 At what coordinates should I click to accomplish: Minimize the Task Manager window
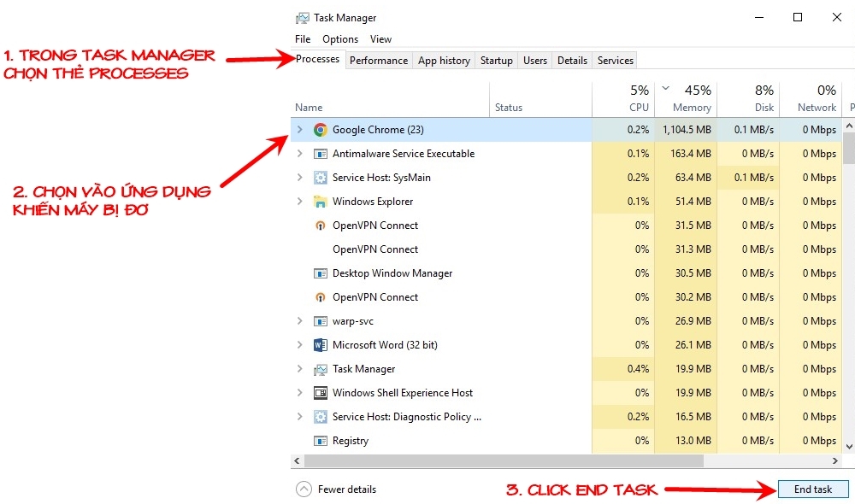pyautogui.click(x=759, y=17)
